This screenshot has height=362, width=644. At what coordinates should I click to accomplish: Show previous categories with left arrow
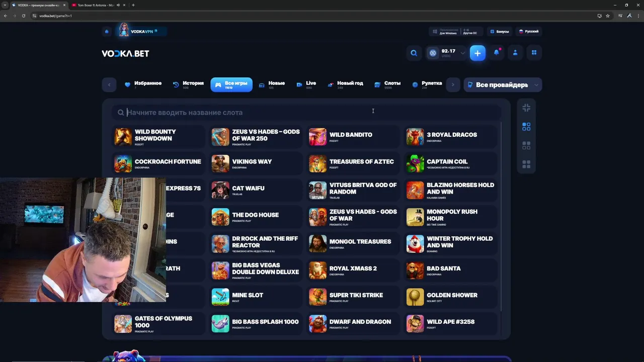coord(109,84)
